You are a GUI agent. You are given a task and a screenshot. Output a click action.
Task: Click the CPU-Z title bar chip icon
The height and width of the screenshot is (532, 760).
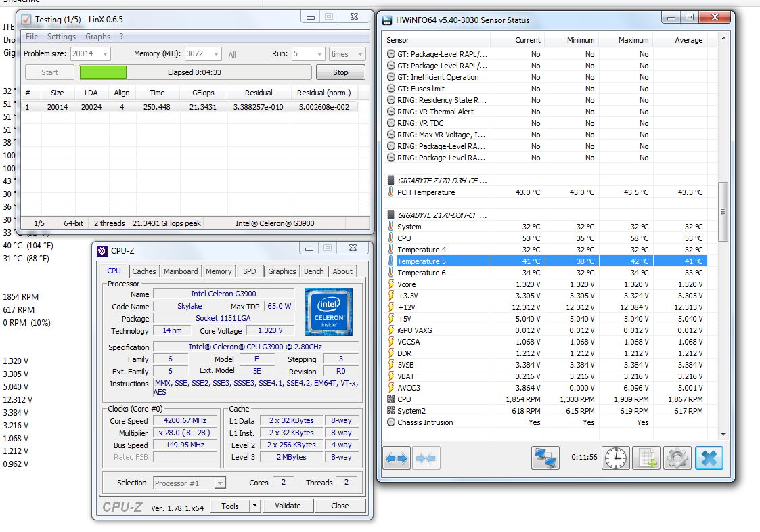pyautogui.click(x=102, y=250)
